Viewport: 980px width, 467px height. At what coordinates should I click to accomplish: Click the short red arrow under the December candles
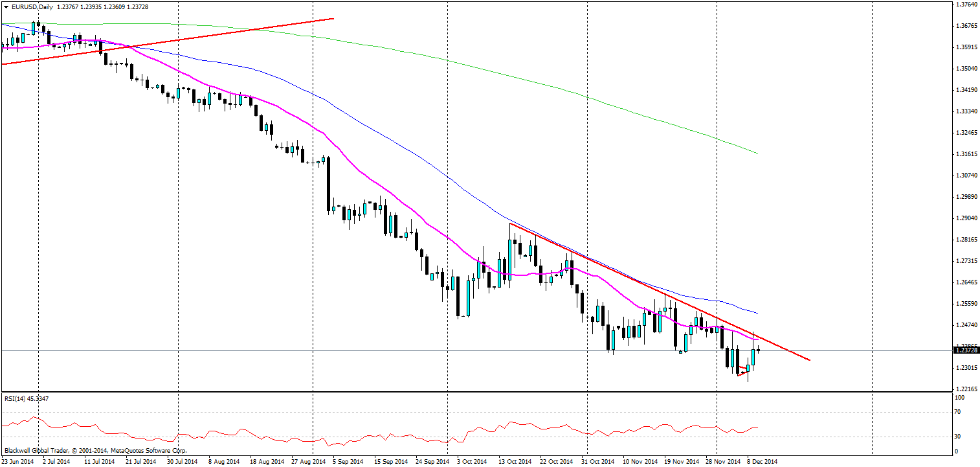point(743,372)
